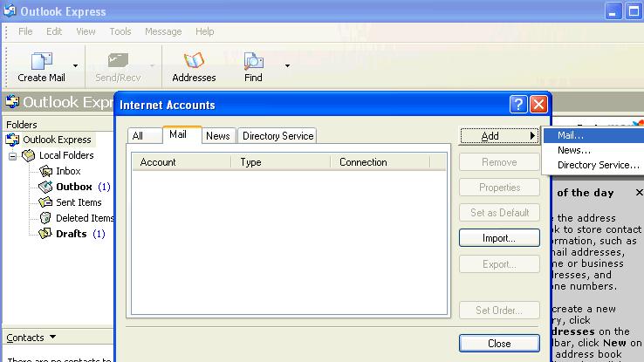Screen dimensions: 644x362
Task: Minimize the Outlook Express window
Action: 613,10
